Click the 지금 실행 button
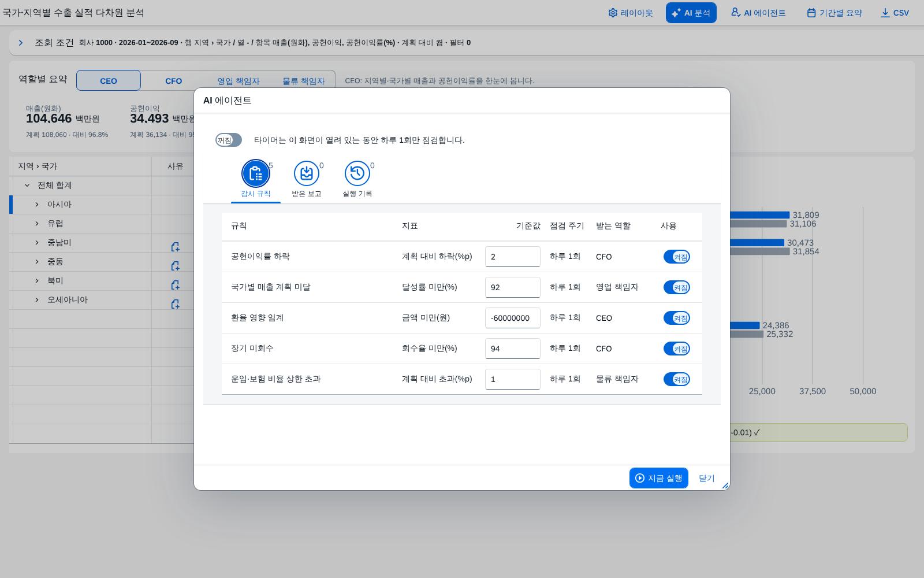Image resolution: width=924 pixels, height=578 pixels. tap(659, 478)
